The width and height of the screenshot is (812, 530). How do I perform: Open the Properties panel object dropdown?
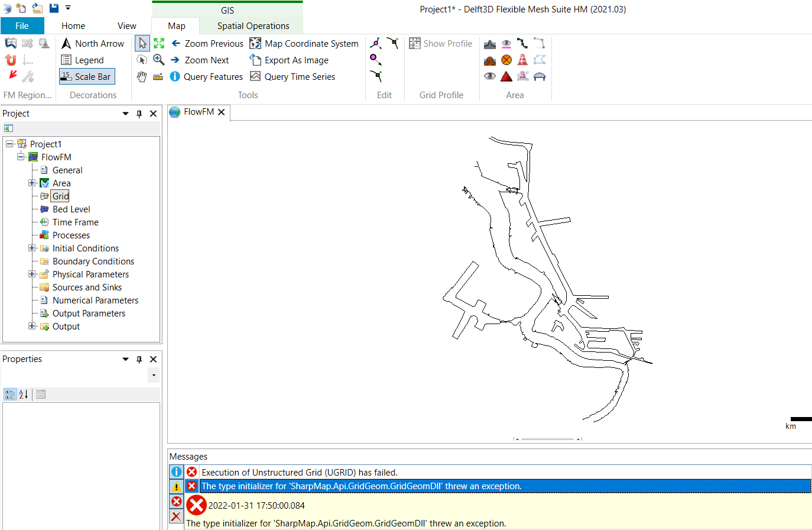tap(154, 375)
